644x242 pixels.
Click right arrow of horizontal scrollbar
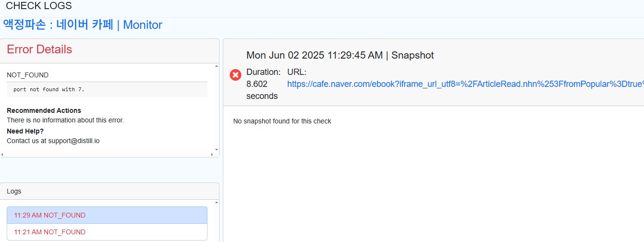pyautogui.click(x=212, y=155)
